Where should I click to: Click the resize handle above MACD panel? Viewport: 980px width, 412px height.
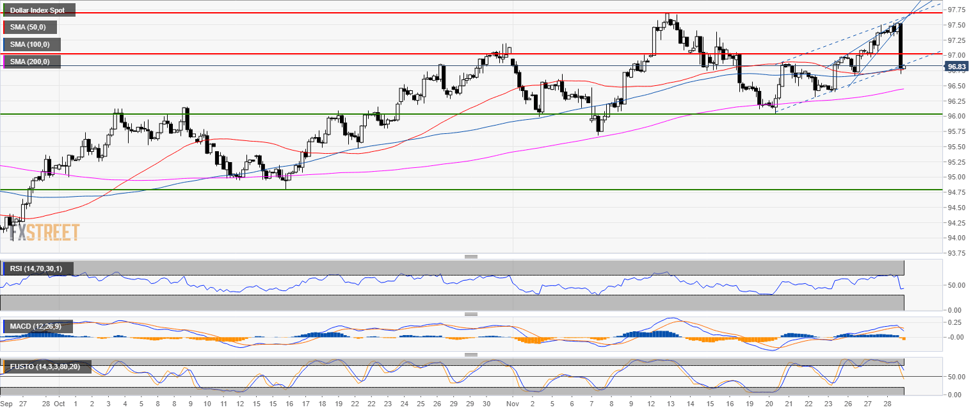coord(471,314)
